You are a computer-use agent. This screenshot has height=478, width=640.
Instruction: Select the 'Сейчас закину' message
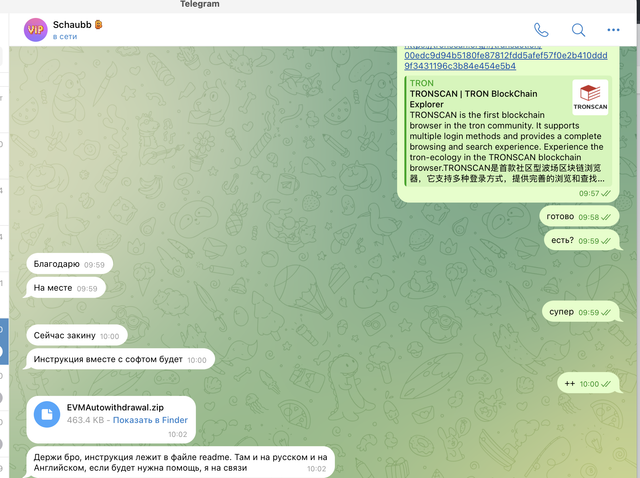point(77,336)
